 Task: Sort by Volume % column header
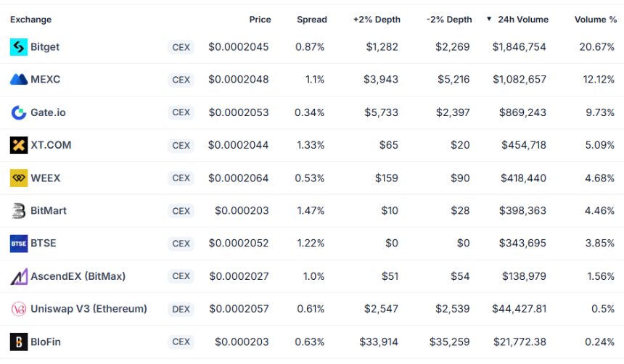[596, 20]
